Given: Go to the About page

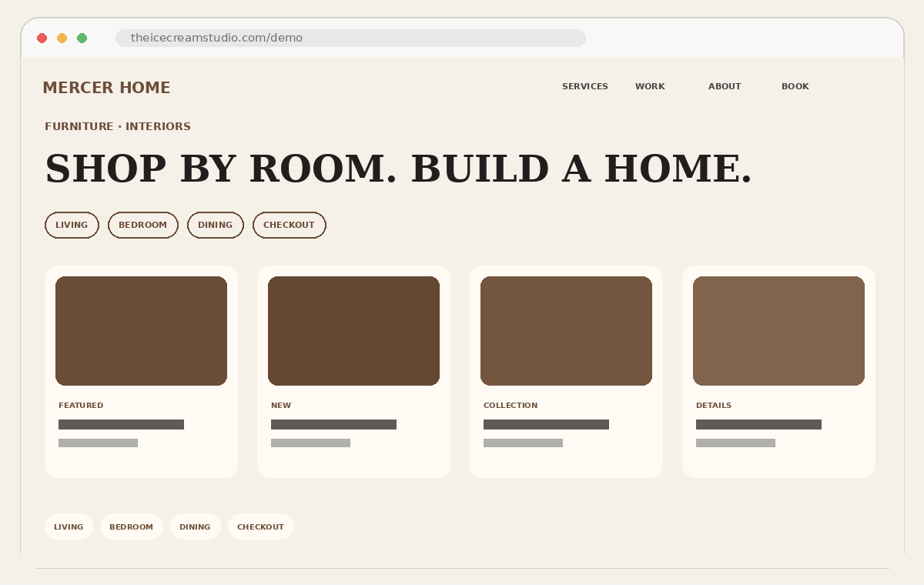Looking at the screenshot, I should 725,87.
